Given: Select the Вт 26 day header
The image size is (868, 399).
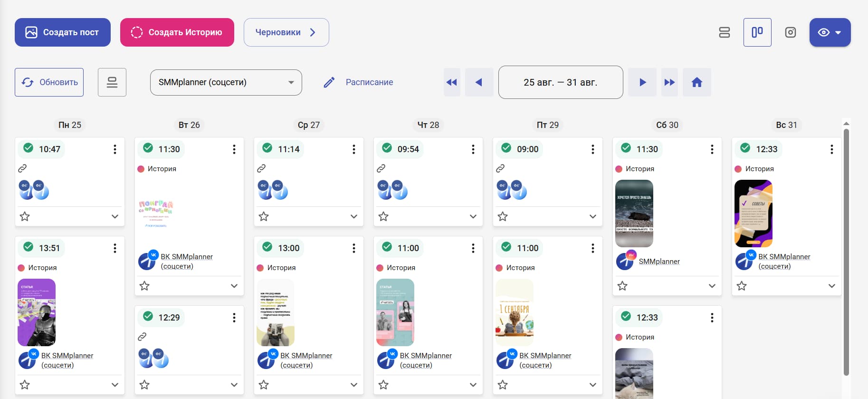Looking at the screenshot, I should (189, 125).
